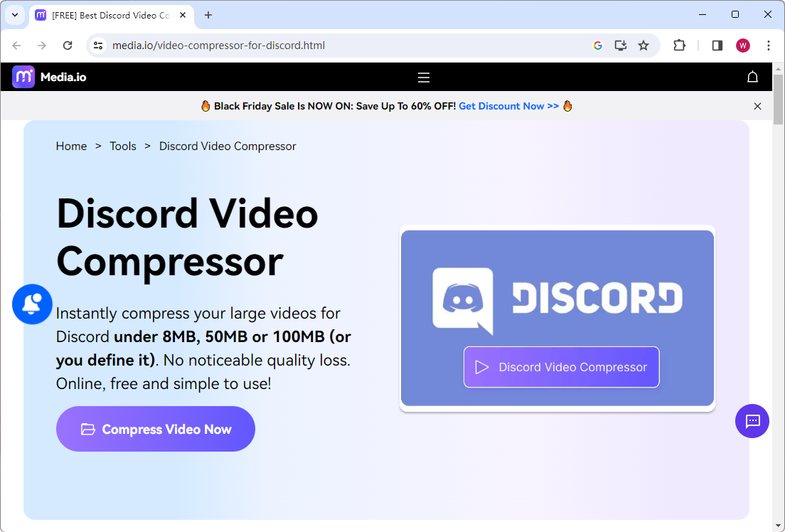
Task: Click the blue notification subscribe bubble
Action: (32, 304)
